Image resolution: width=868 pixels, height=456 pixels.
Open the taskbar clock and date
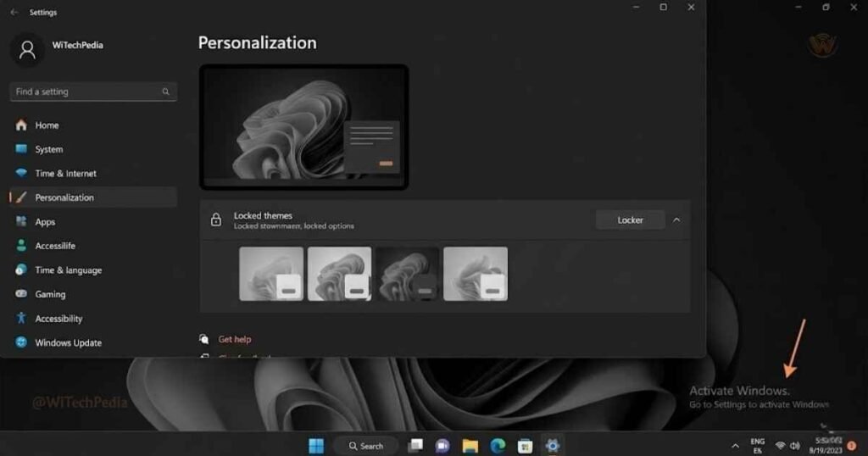tap(827, 446)
